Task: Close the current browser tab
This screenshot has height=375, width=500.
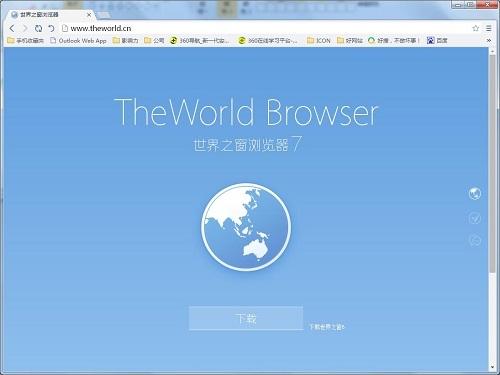Action: click(x=89, y=15)
